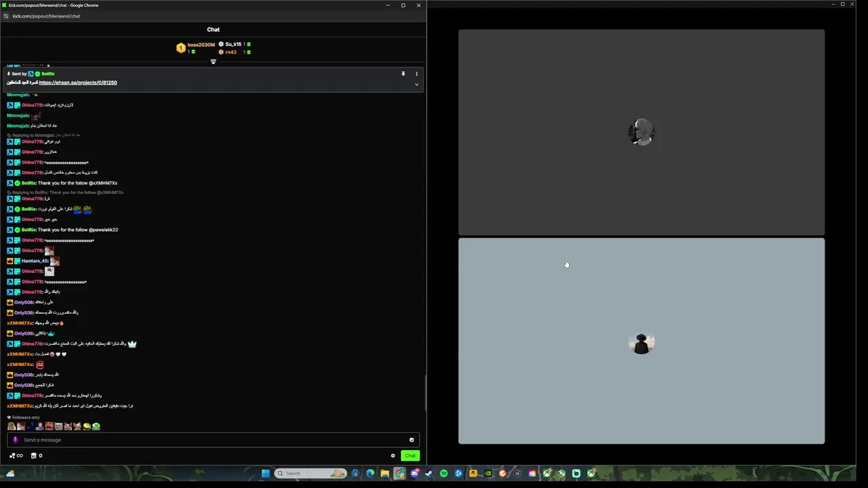
Task: Open Steam from taskbar
Action: click(x=429, y=473)
